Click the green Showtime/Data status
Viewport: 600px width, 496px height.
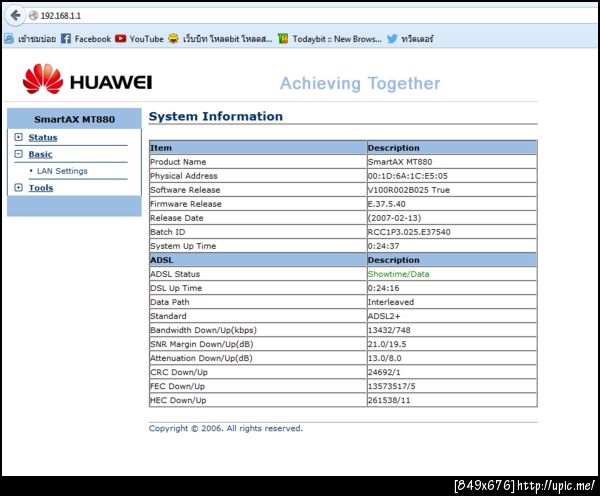(x=398, y=274)
